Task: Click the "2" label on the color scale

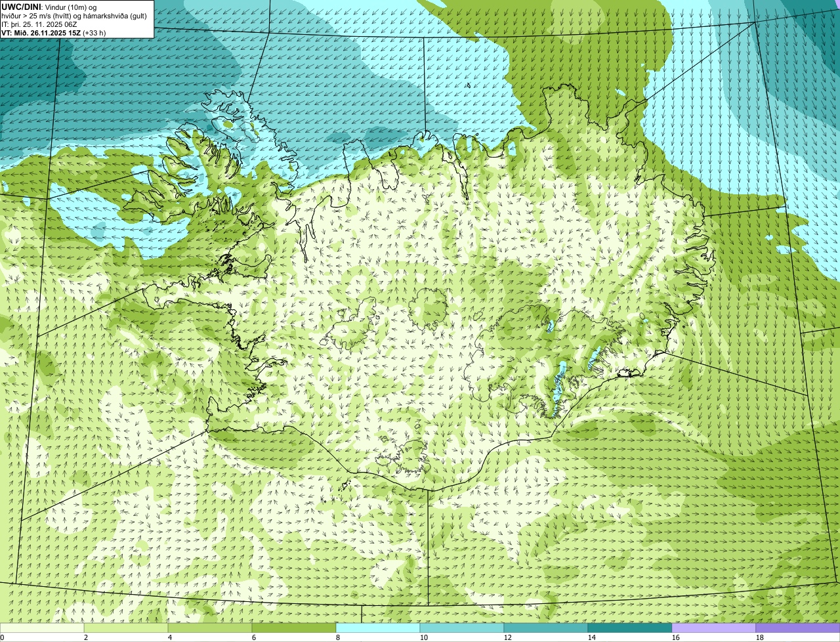Action: tap(86, 637)
